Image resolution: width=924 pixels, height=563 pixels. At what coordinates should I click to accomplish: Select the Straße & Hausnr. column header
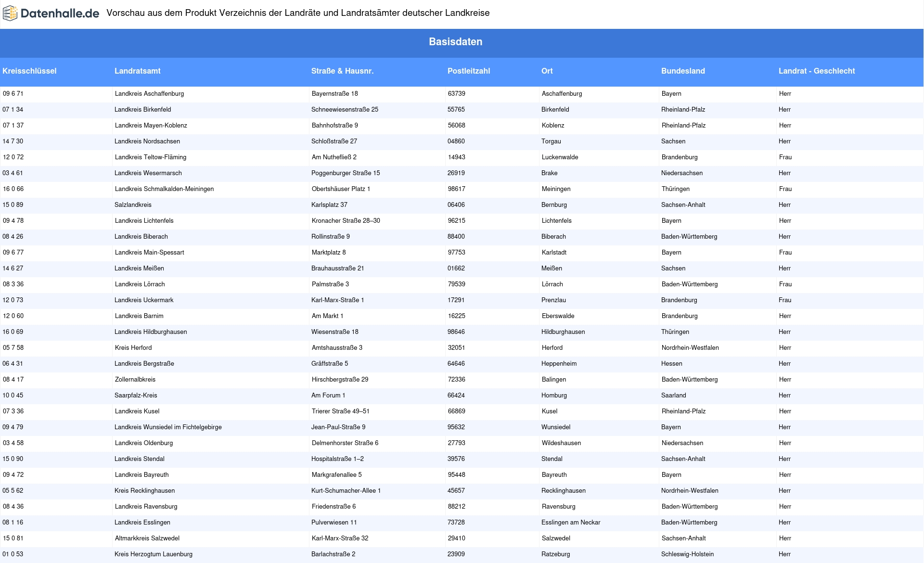coord(342,71)
